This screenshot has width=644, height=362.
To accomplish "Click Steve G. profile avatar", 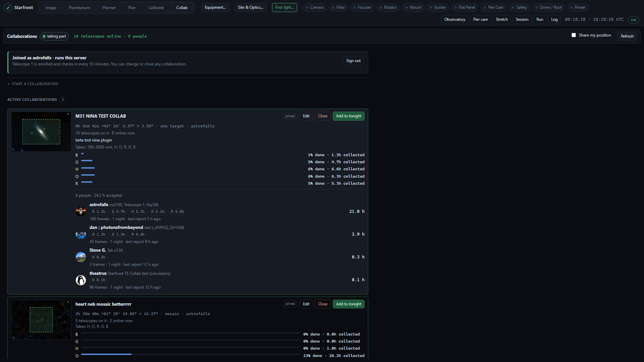I will (x=81, y=257).
